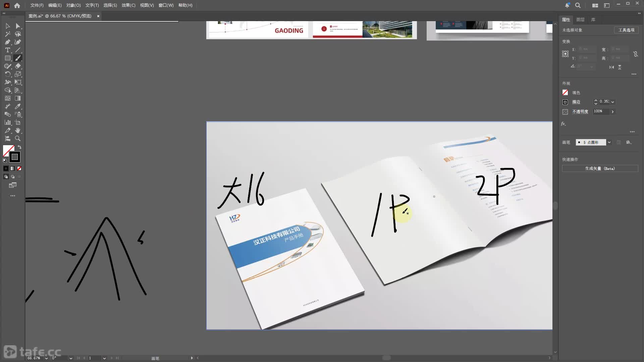The height and width of the screenshot is (362, 644).
Task: Open the 文件(F) menu
Action: (x=37, y=5)
